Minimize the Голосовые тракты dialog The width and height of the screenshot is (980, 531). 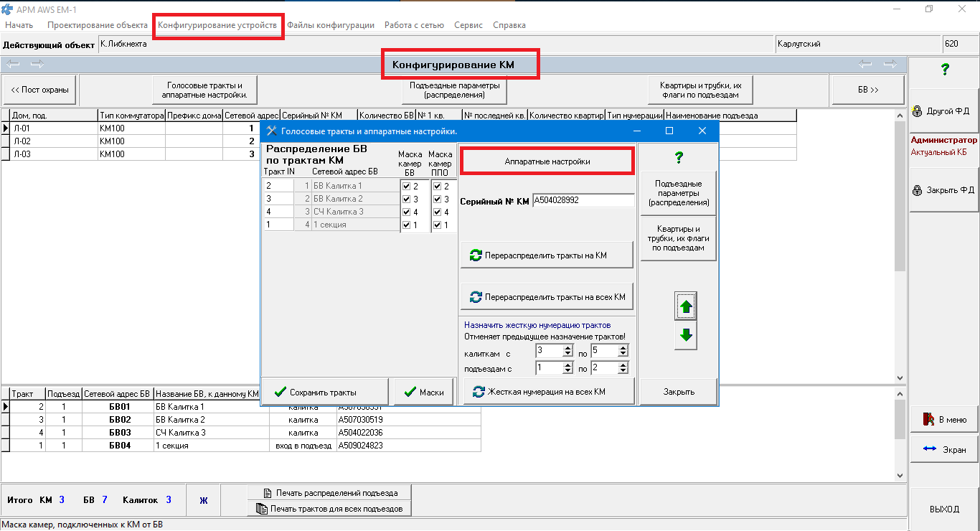pos(637,131)
